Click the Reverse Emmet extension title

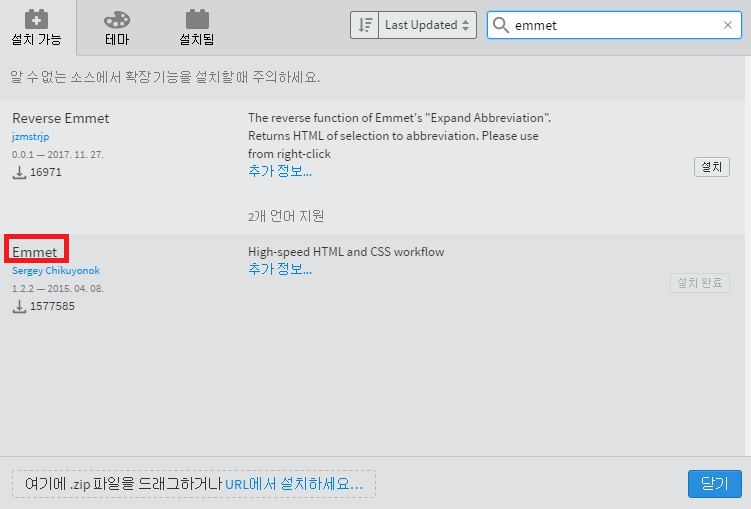(61, 118)
